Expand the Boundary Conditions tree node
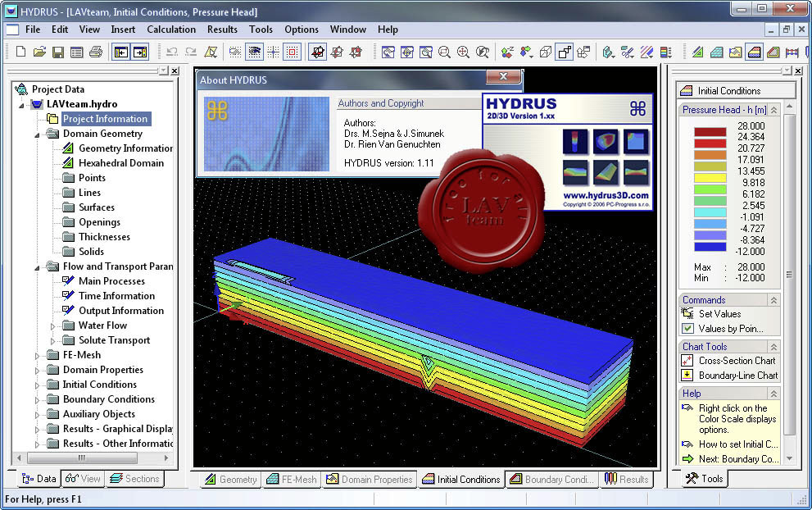The height and width of the screenshot is (510, 812). click(x=37, y=400)
